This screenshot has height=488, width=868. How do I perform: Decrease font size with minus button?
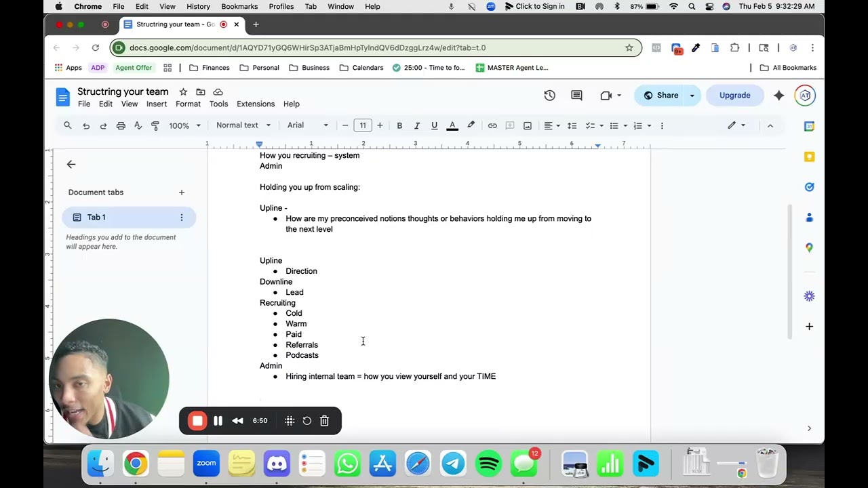(345, 125)
